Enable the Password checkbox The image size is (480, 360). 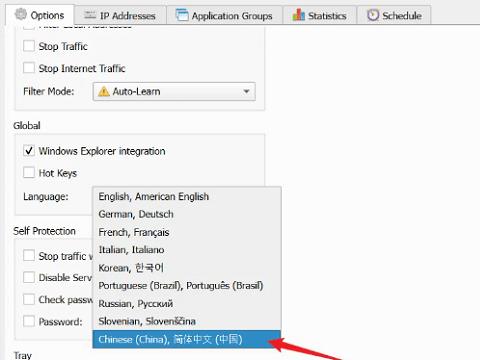click(29, 321)
